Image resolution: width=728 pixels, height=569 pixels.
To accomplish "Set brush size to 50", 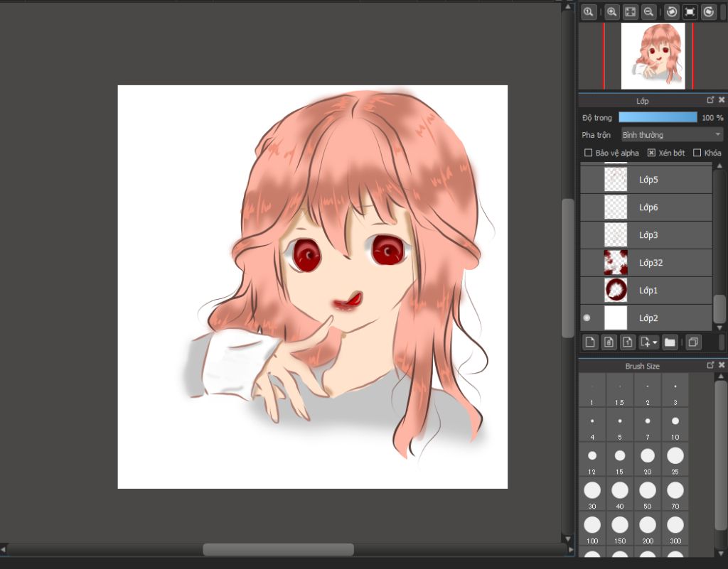I will tap(648, 495).
